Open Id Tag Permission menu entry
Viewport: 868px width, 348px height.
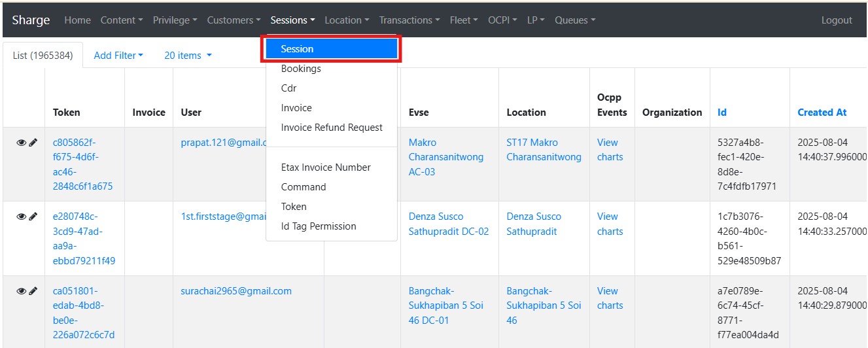click(x=319, y=226)
